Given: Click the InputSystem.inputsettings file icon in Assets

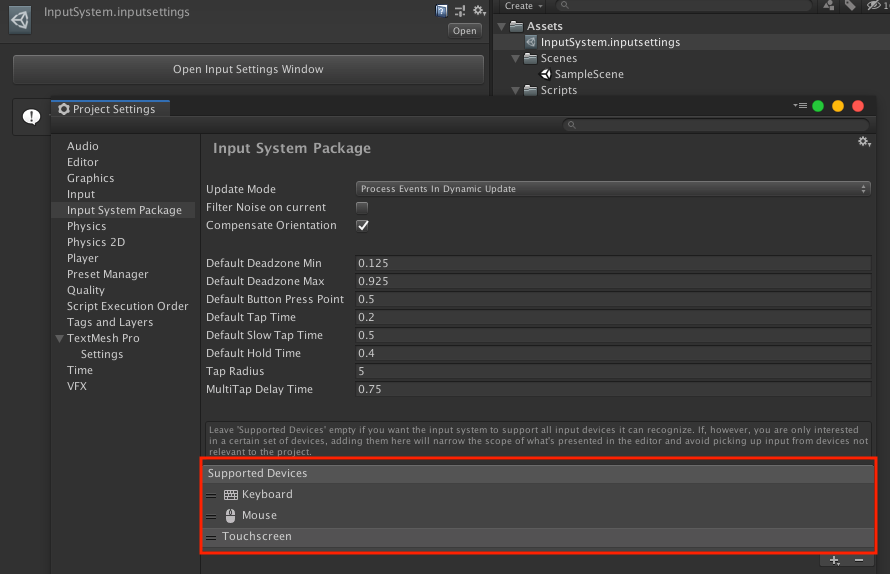Looking at the screenshot, I should tap(531, 42).
